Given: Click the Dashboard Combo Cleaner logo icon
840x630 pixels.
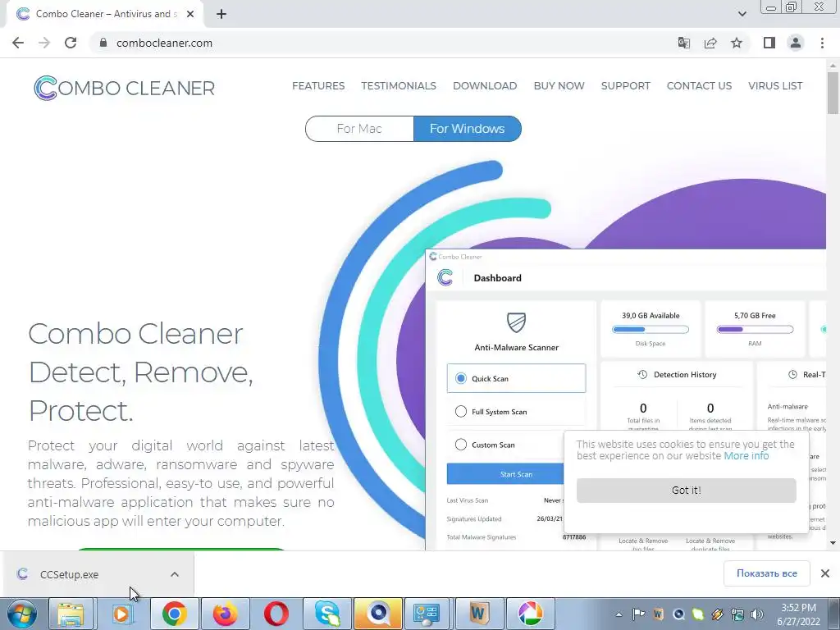Looking at the screenshot, I should click(445, 277).
